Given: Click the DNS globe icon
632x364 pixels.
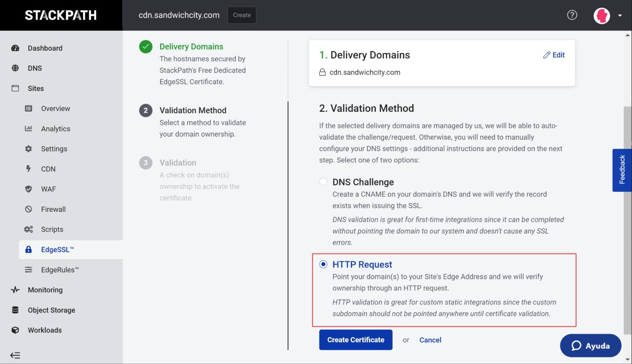Looking at the screenshot, I should pyautogui.click(x=15, y=68).
